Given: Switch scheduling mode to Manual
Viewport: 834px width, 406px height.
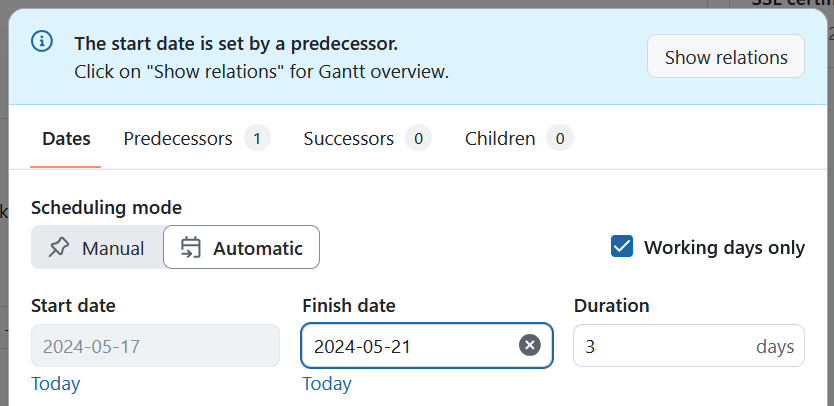Looking at the screenshot, I should (x=97, y=248).
